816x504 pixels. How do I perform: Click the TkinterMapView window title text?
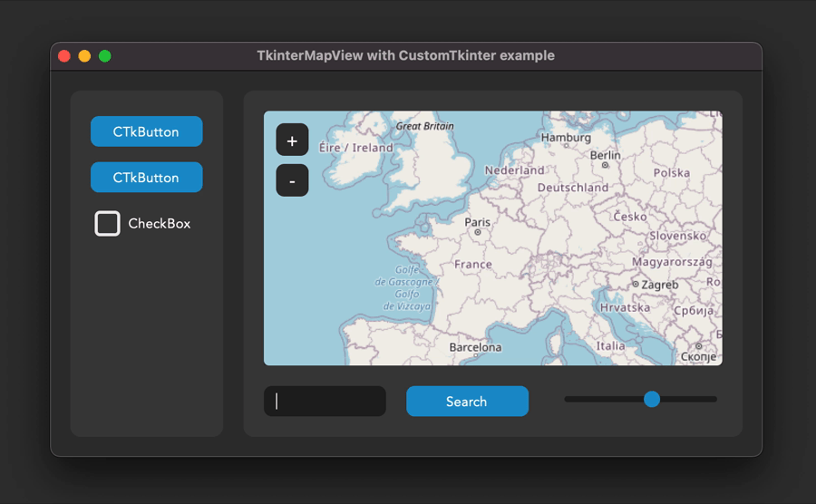405,55
